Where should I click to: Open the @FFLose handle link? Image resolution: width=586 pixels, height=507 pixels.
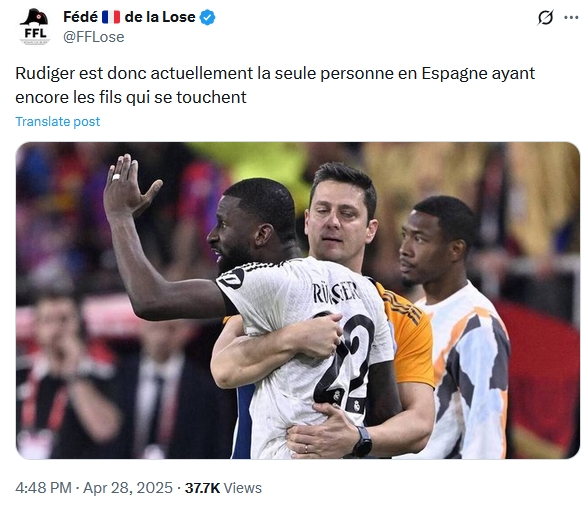(x=94, y=37)
